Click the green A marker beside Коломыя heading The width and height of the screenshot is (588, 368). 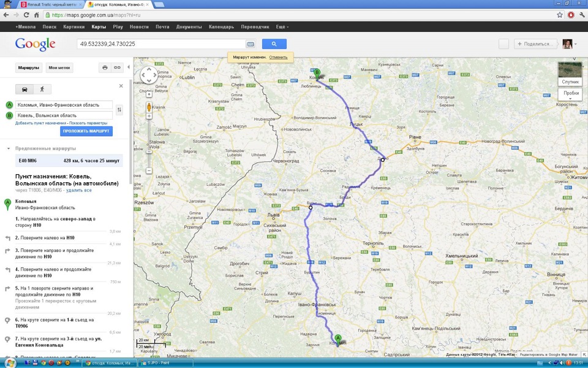[x=7, y=205]
